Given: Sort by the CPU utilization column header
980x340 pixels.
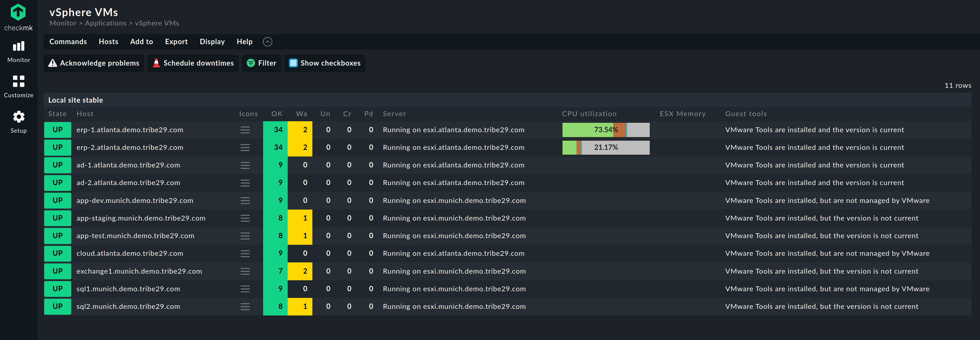Looking at the screenshot, I should [589, 114].
